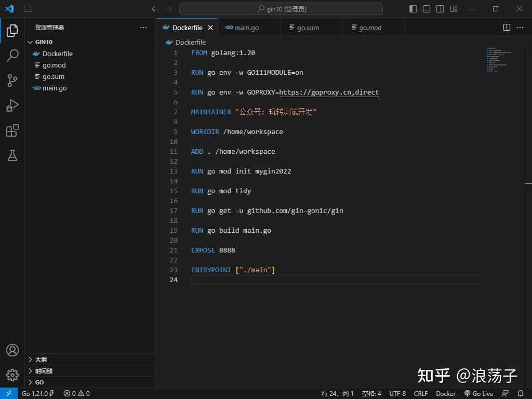Viewport: 532px width, 399px height.
Task: Open the Search panel in the activity bar
Action: pos(12,55)
